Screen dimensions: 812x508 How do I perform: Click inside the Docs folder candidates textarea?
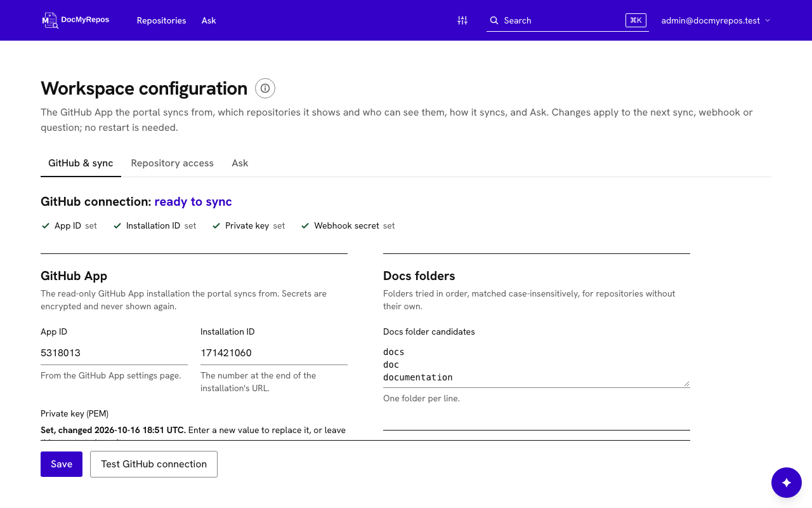537,364
